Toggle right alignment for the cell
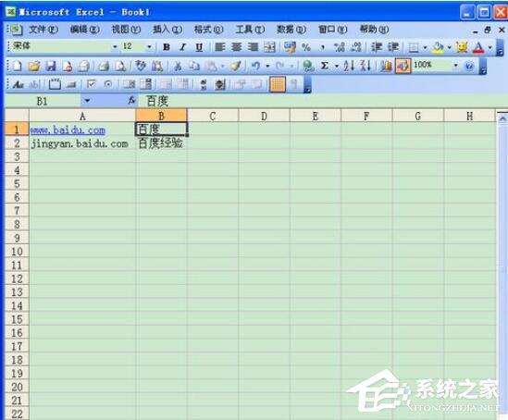Screen dimensions: 508x420 (253, 47)
